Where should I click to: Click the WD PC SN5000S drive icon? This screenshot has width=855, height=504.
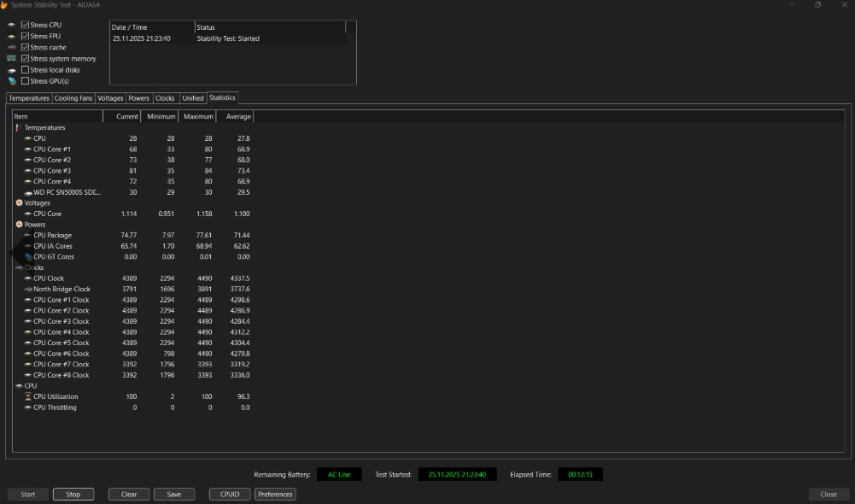[x=28, y=192]
